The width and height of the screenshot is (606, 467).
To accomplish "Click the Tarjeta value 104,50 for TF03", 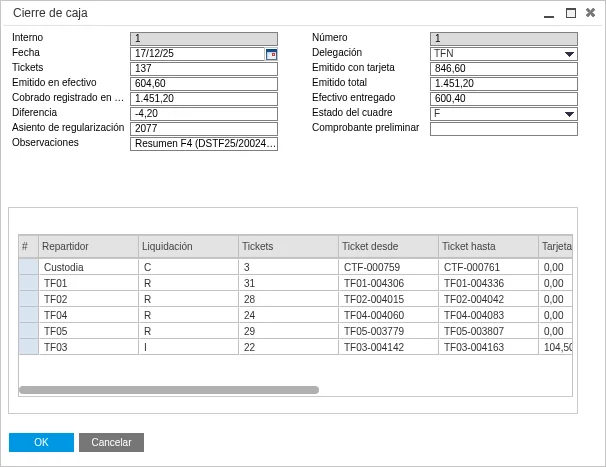I will coord(556,347).
